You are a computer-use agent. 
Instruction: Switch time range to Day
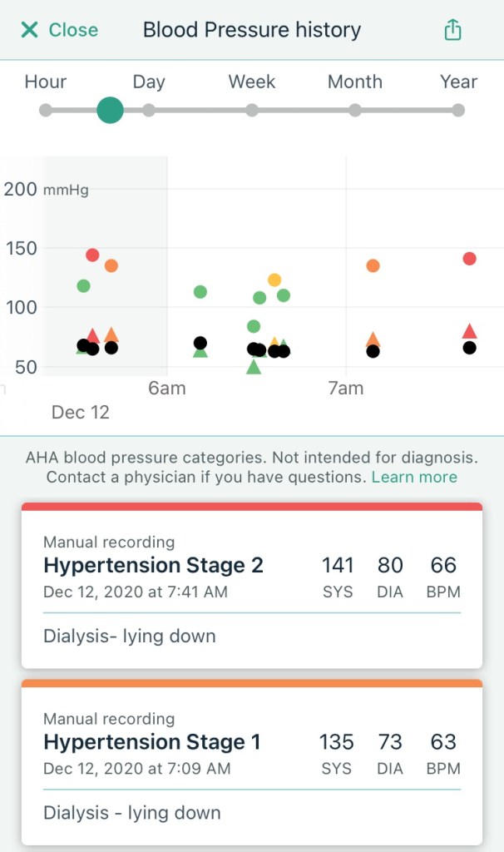149,110
